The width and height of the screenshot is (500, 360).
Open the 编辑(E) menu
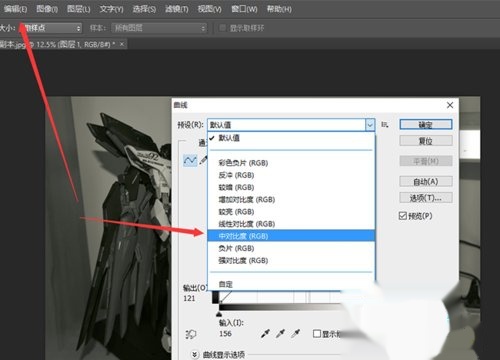pos(15,9)
